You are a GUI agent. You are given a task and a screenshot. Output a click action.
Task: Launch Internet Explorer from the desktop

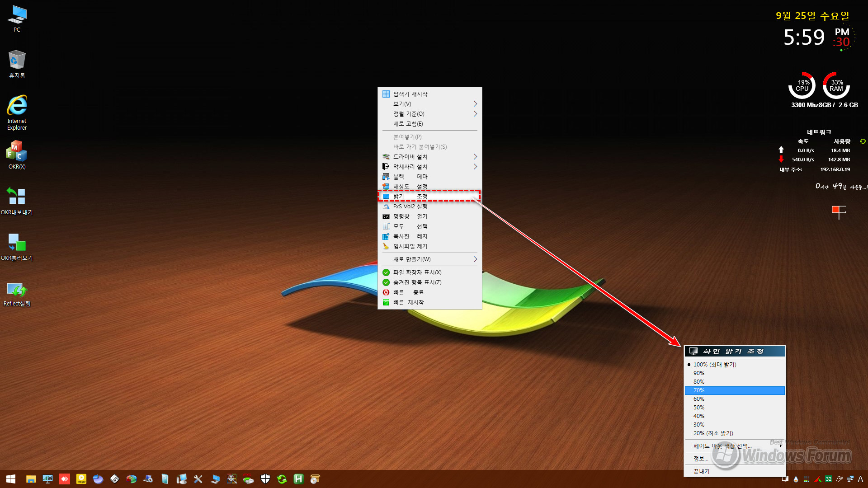pos(17,113)
